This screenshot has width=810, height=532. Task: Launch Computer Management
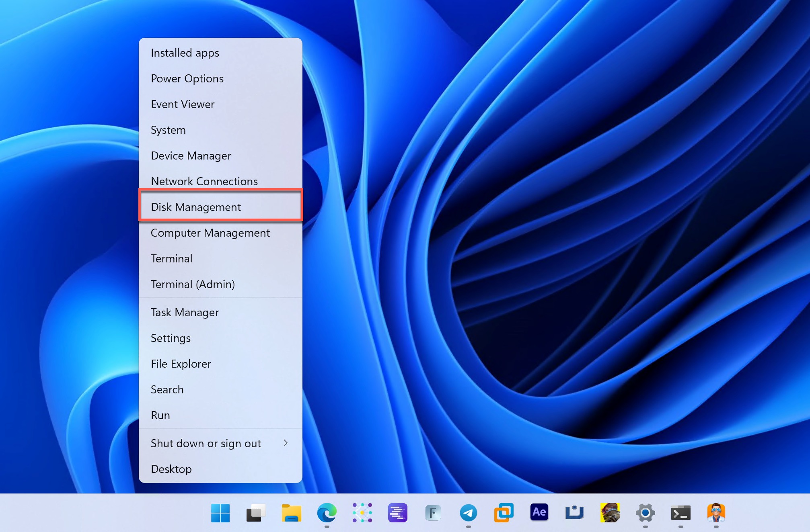click(x=220, y=233)
